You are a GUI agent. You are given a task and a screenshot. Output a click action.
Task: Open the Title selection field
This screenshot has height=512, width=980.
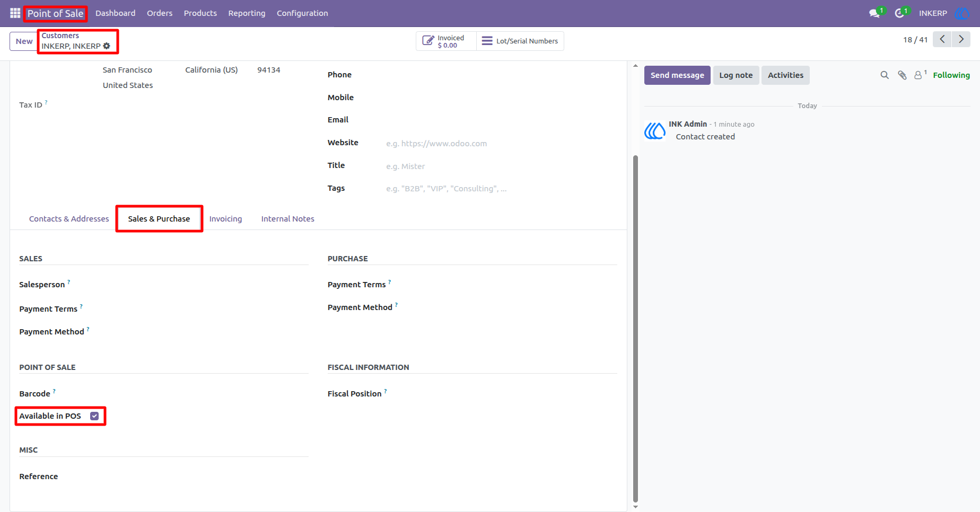(501, 166)
